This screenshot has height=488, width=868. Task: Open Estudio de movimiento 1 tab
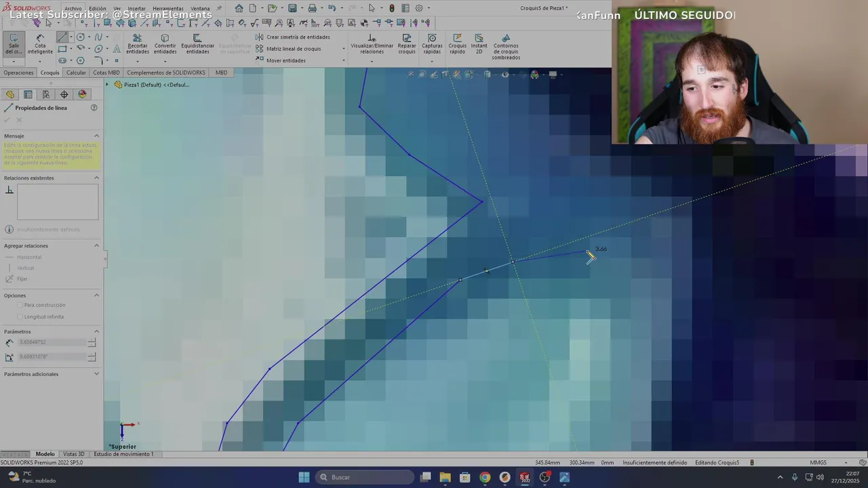click(123, 454)
